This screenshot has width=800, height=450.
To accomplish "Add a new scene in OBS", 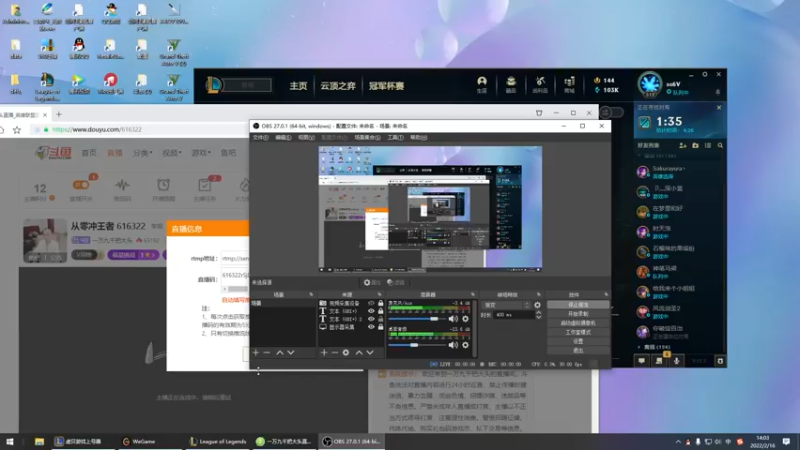I will 256,353.
